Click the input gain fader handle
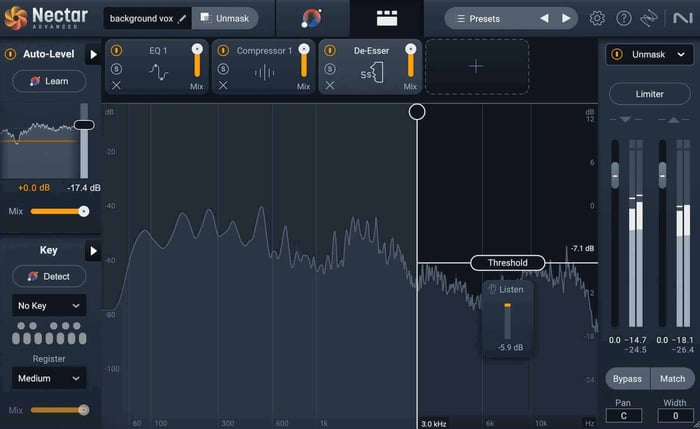Screen dimensions: 700x429 (x=615, y=175)
